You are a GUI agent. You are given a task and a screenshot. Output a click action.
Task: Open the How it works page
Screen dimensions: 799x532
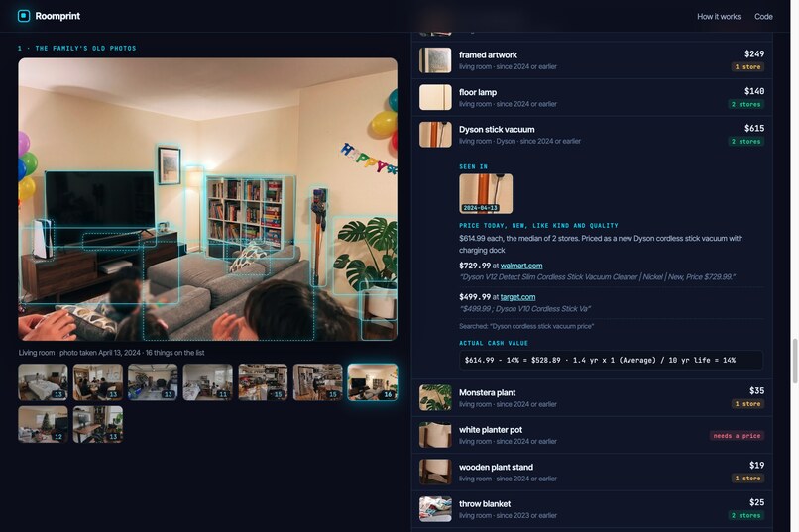pyautogui.click(x=719, y=16)
